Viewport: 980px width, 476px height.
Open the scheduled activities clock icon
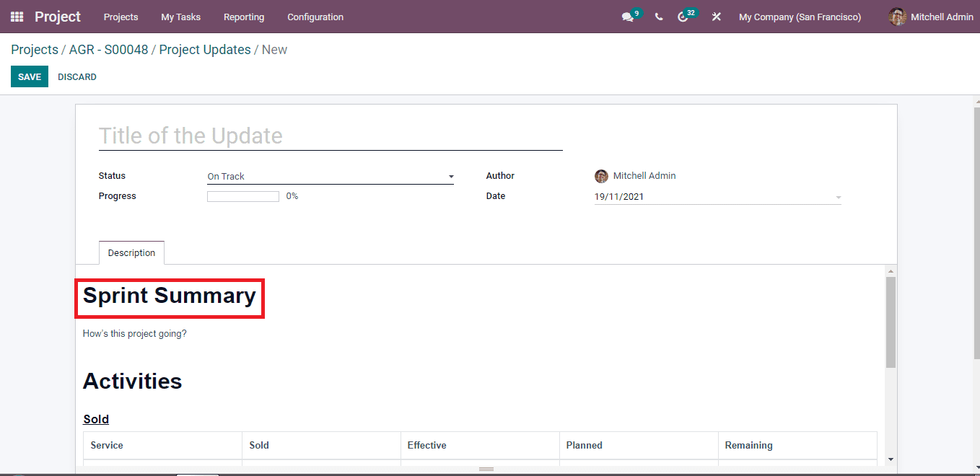tap(684, 16)
